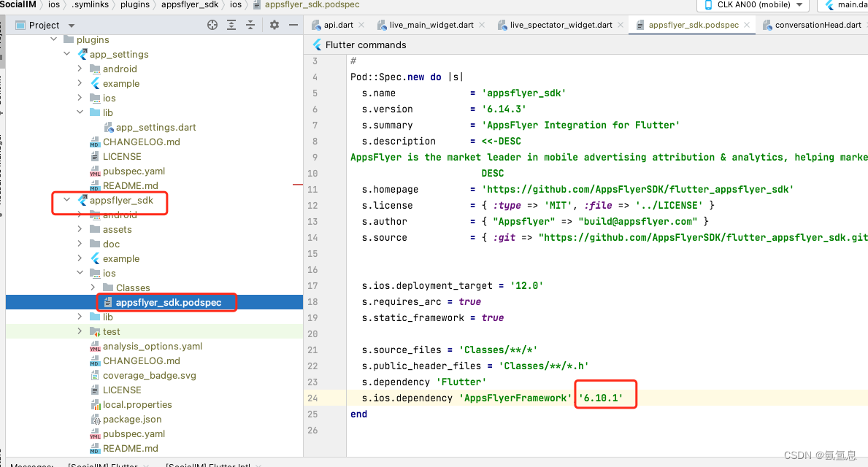Click the Flutter icon beside appsflyer_sdk node
The image size is (868, 467).
coord(82,200)
